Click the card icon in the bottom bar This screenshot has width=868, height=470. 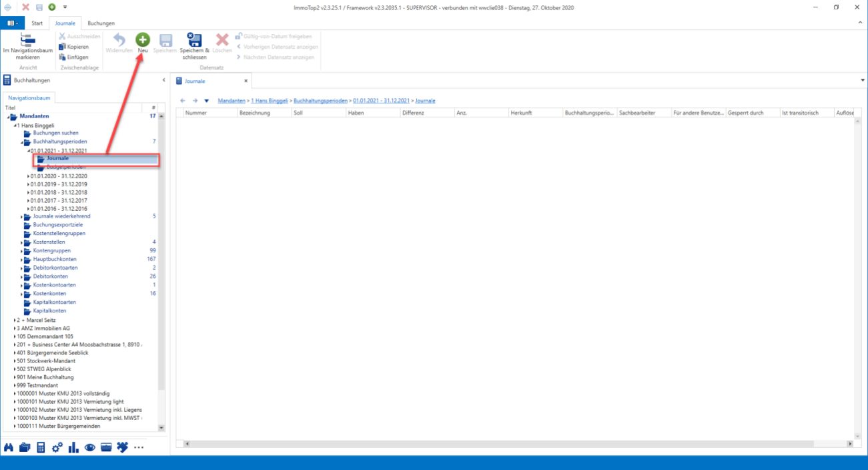[106, 447]
